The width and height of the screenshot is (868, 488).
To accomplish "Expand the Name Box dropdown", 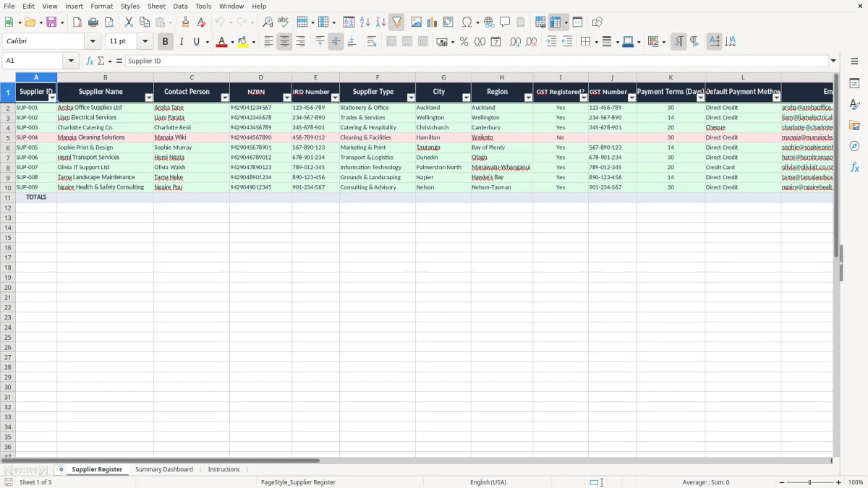I will click(71, 61).
